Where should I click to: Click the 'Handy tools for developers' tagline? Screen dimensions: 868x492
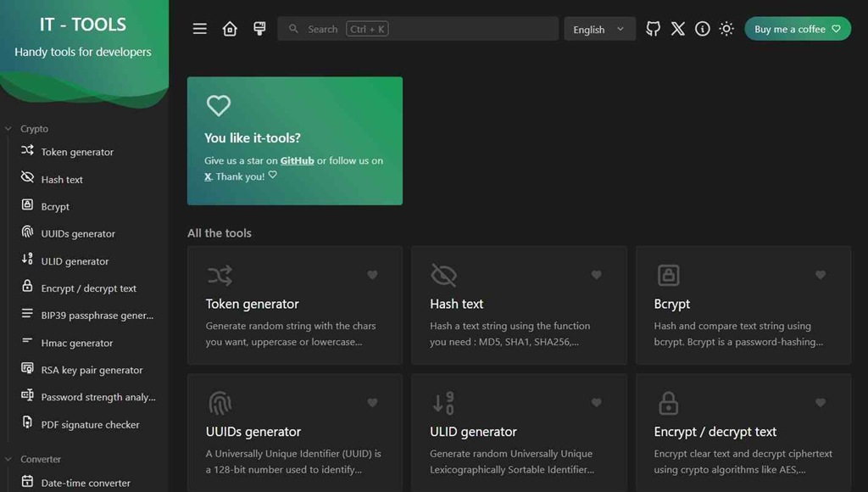(83, 52)
